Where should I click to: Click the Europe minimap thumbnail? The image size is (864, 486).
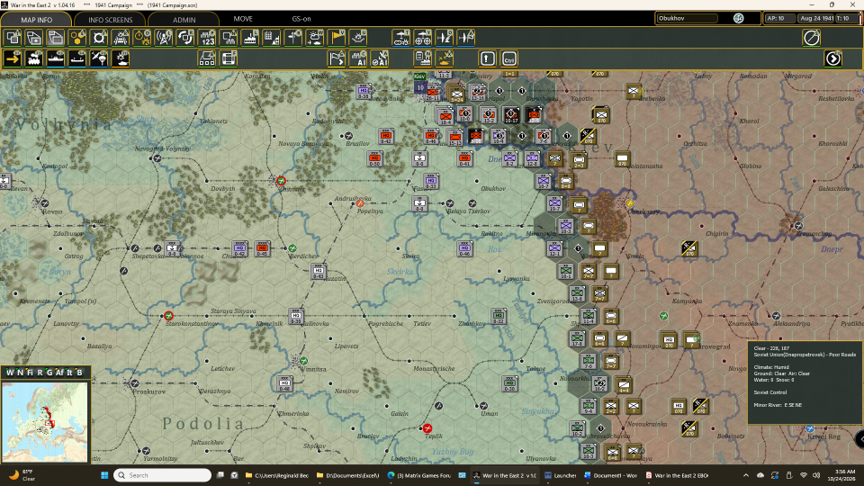(45, 422)
